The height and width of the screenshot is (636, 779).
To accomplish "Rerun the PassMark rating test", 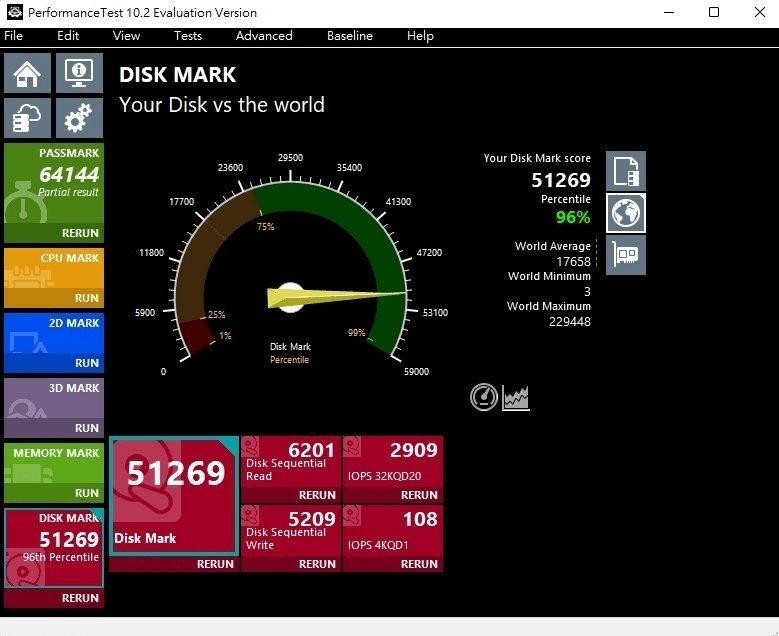I will [x=80, y=233].
